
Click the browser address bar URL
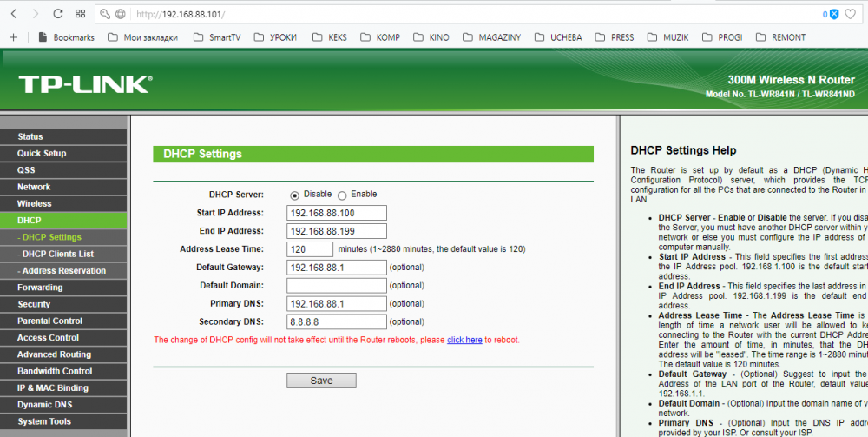point(181,15)
